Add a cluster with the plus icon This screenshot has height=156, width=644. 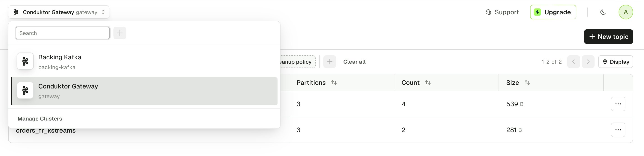pyautogui.click(x=120, y=33)
